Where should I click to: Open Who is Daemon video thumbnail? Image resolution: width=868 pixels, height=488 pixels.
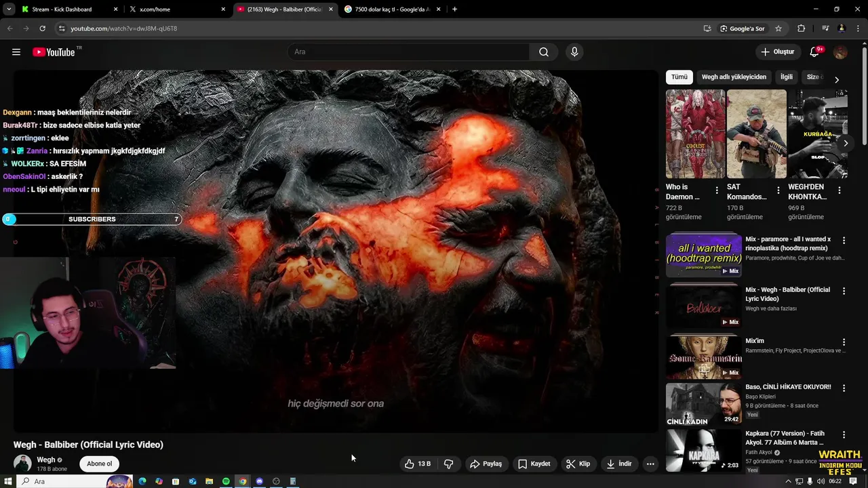coord(695,134)
